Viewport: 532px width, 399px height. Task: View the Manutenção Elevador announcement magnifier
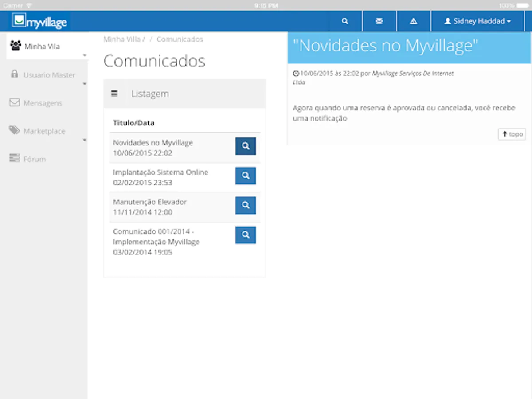tap(246, 205)
